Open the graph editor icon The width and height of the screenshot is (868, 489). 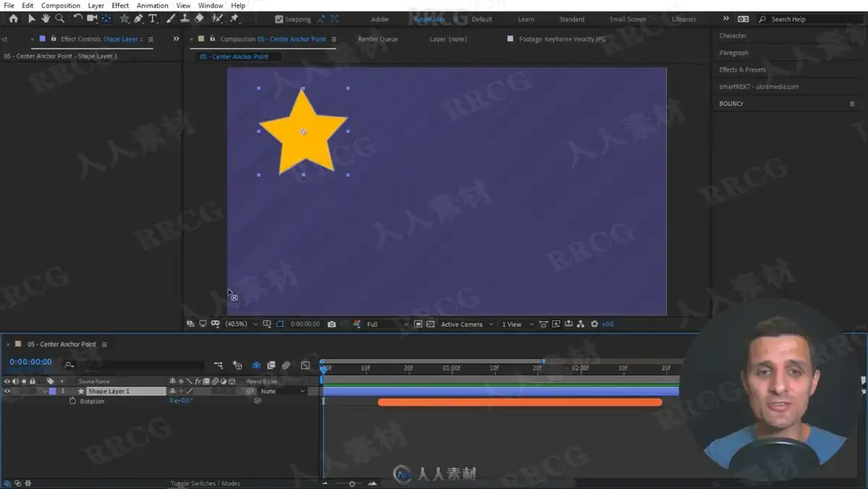[x=305, y=365]
